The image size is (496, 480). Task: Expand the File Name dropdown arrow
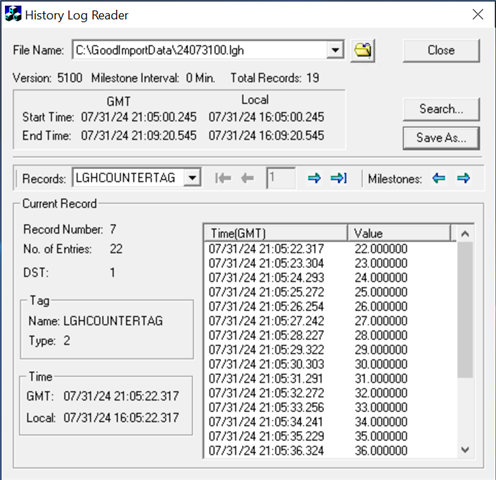pyautogui.click(x=335, y=50)
